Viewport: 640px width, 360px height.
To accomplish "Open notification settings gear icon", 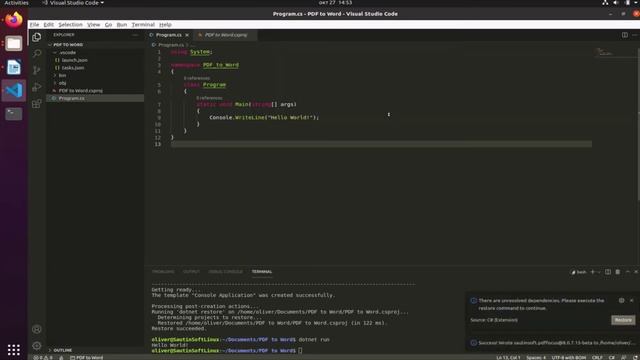I will [x=621, y=300].
